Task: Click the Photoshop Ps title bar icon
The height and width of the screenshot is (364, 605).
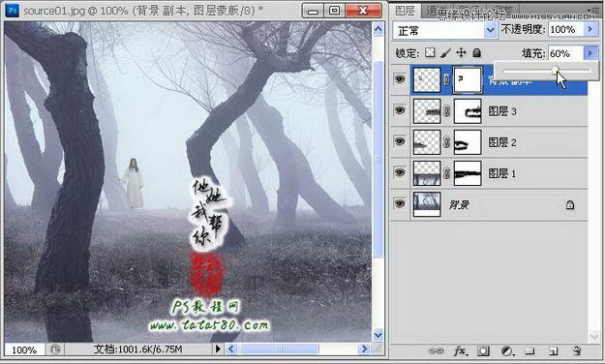Action: tap(13, 11)
